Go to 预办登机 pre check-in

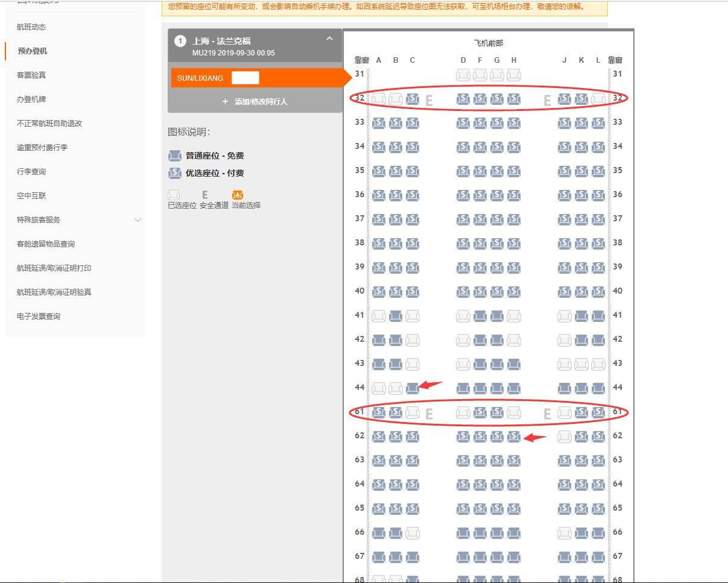[32, 51]
